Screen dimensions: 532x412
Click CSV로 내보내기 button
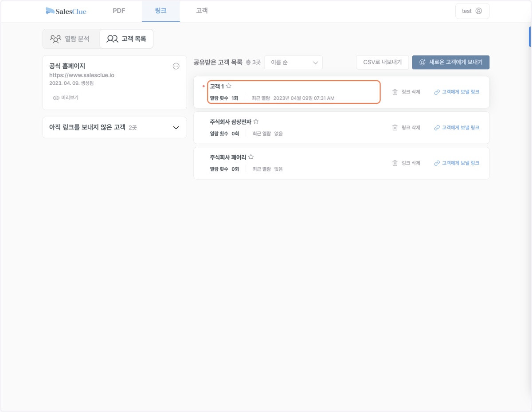pos(382,63)
